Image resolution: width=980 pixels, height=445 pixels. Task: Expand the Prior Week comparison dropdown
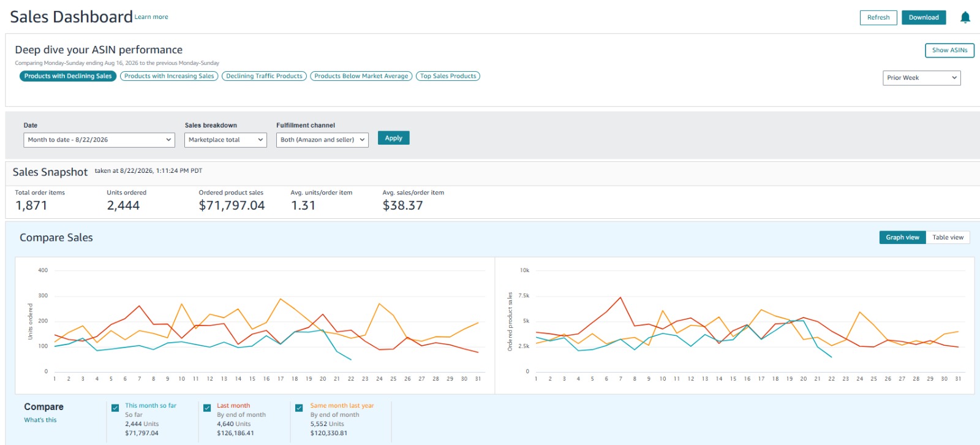(x=921, y=78)
